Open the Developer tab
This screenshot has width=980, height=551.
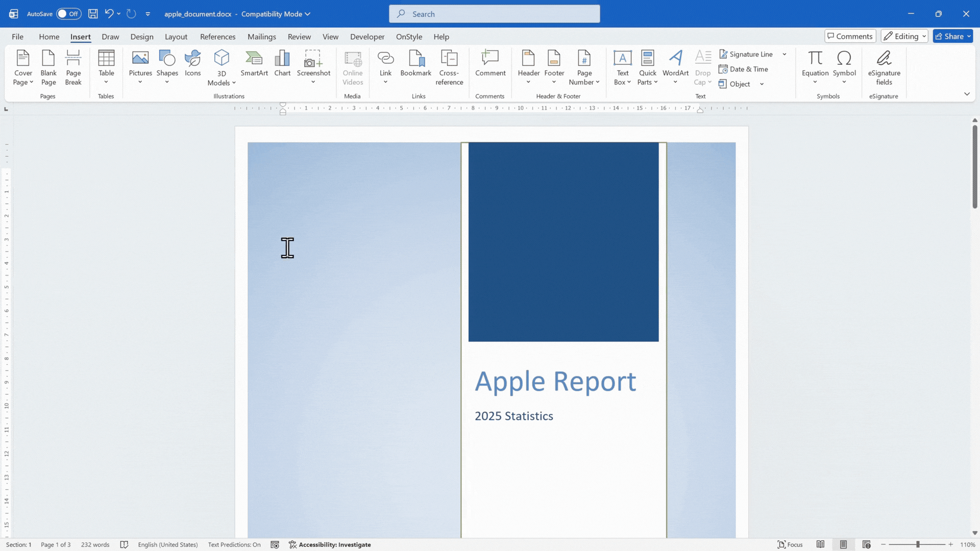(x=367, y=37)
